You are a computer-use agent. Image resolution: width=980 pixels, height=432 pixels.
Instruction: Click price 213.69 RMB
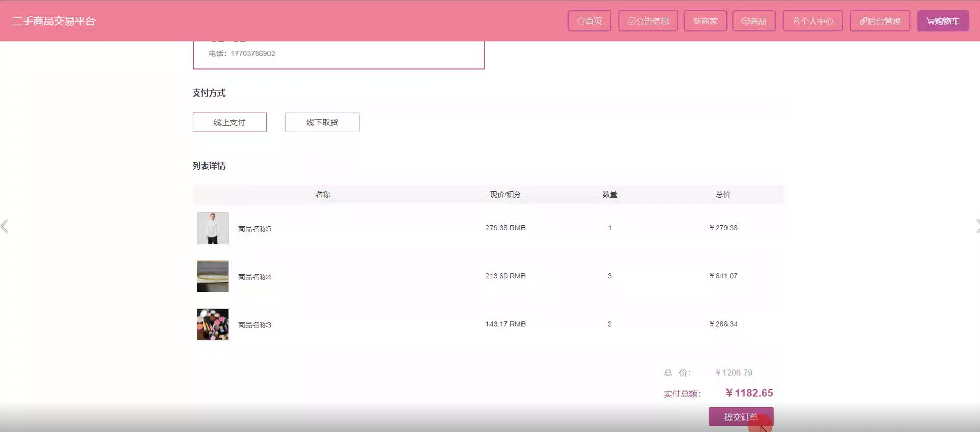coord(505,276)
